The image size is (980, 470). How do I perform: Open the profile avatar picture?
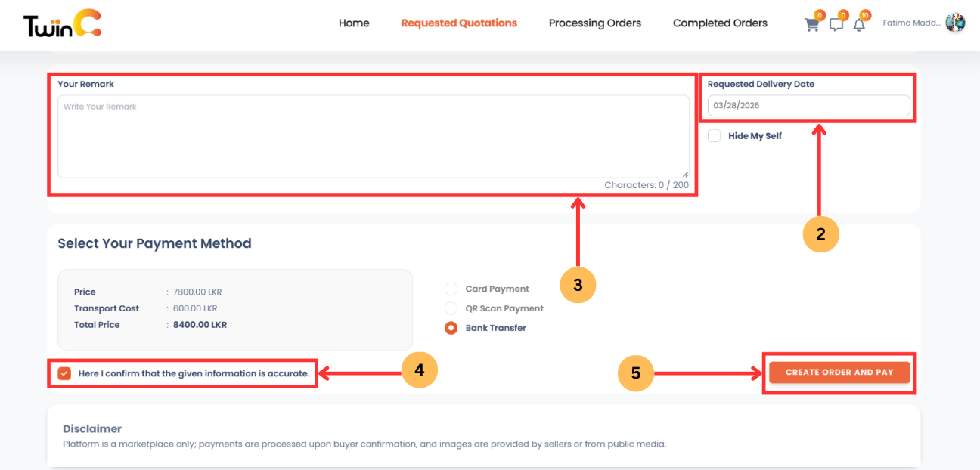[954, 23]
